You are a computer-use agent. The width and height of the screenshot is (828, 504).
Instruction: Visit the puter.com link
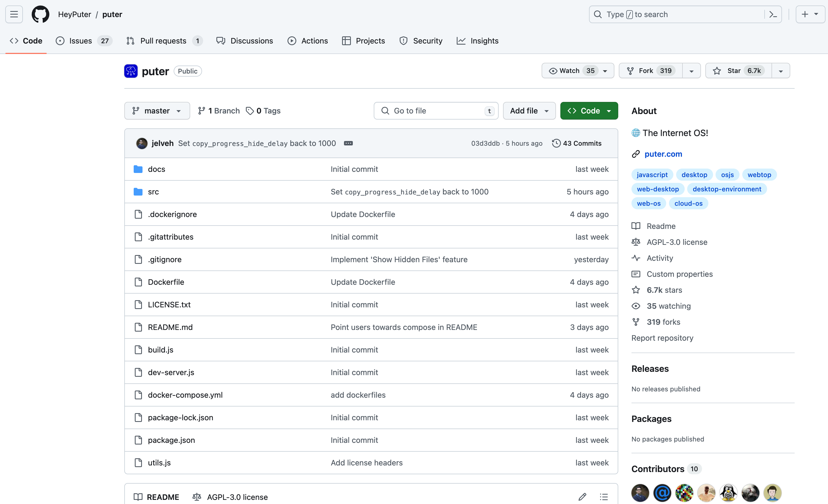click(x=663, y=154)
